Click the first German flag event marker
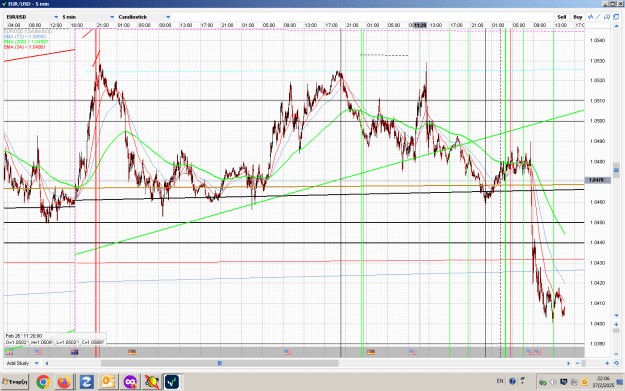Image resolution: width=625 pixels, height=391 pixels. point(132,352)
